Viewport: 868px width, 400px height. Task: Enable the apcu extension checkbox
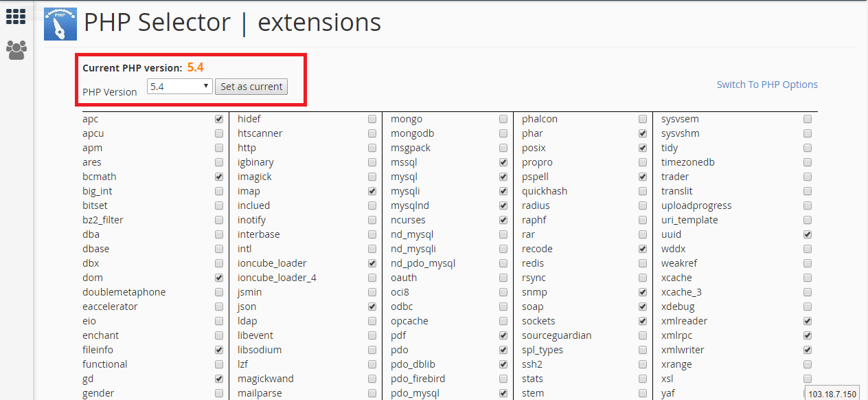pyautogui.click(x=218, y=133)
